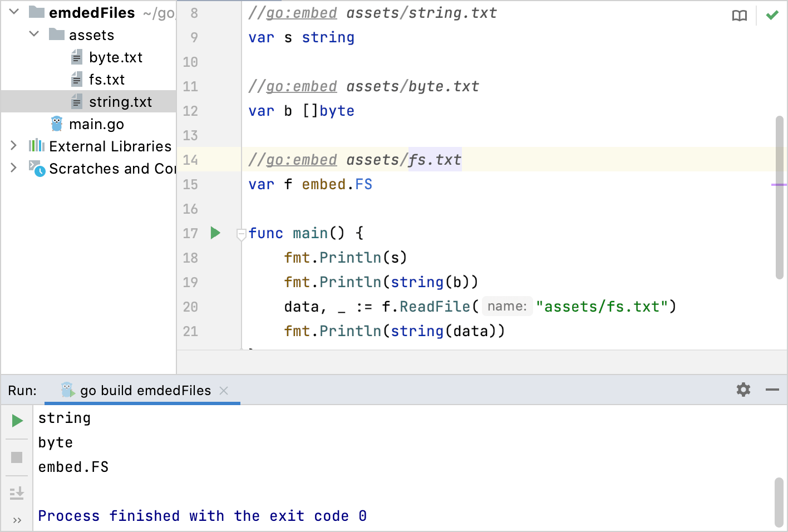The height and width of the screenshot is (532, 788).
Task: Toggle code folding on func main
Action: [x=241, y=234]
